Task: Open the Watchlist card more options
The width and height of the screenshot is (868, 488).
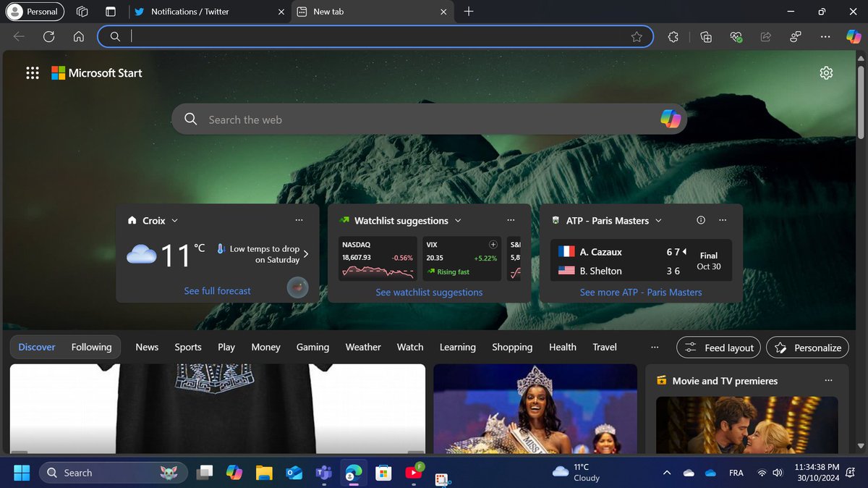Action: click(x=511, y=221)
